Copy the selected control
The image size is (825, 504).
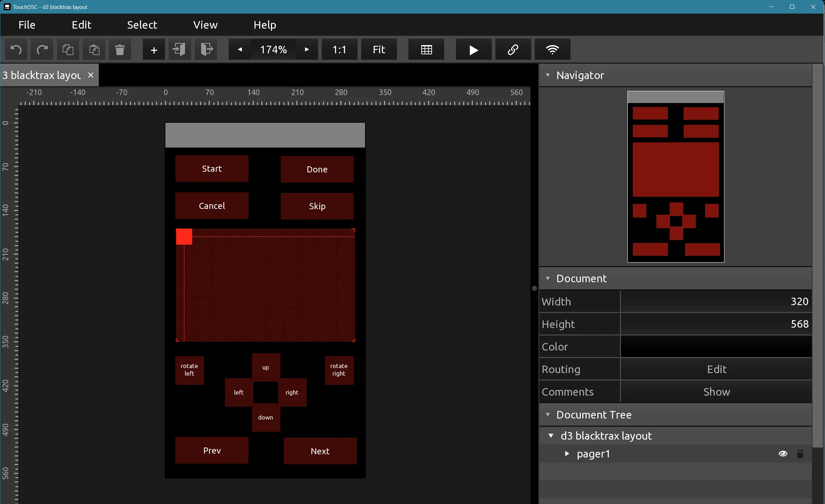(x=68, y=49)
